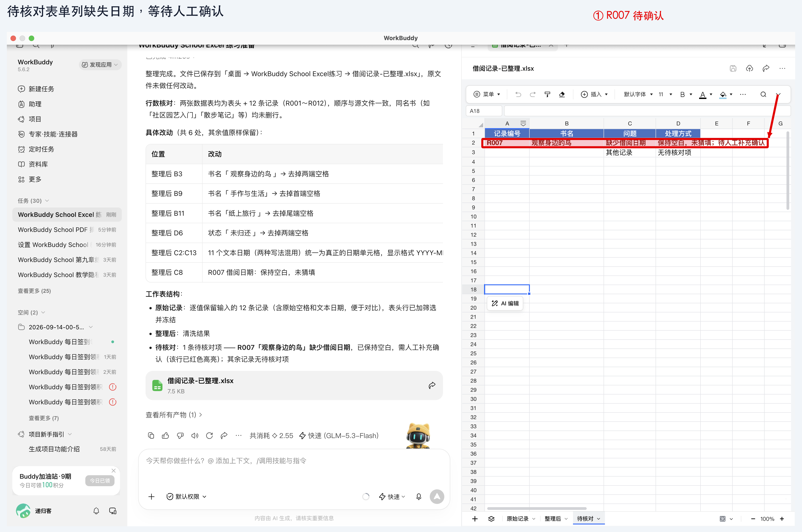Open the spreadsheet search magnifier

[763, 94]
